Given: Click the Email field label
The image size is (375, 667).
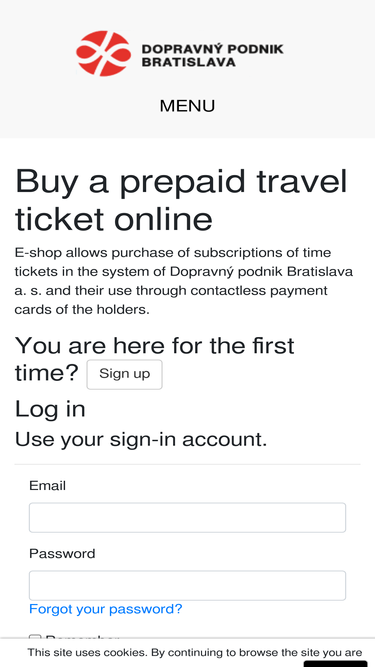Looking at the screenshot, I should coord(47,486).
